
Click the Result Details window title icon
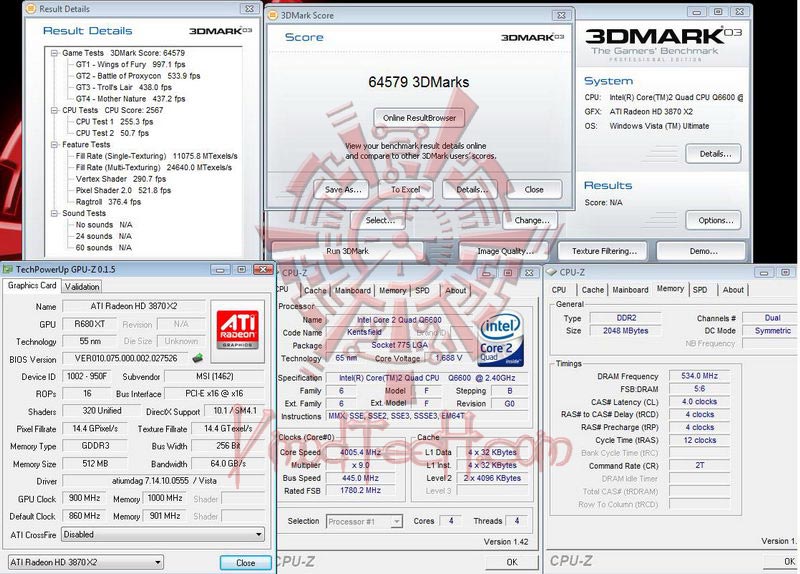(x=31, y=9)
